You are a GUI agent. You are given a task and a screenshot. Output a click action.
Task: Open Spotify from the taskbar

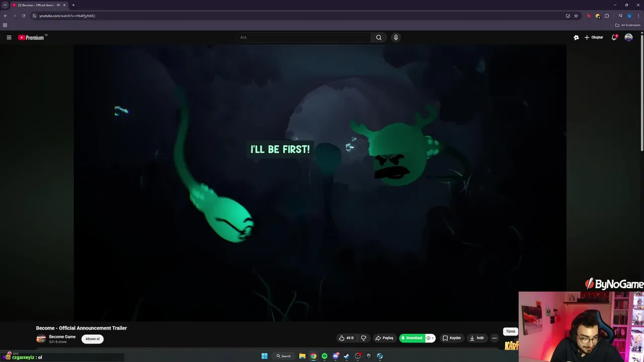coord(325,356)
